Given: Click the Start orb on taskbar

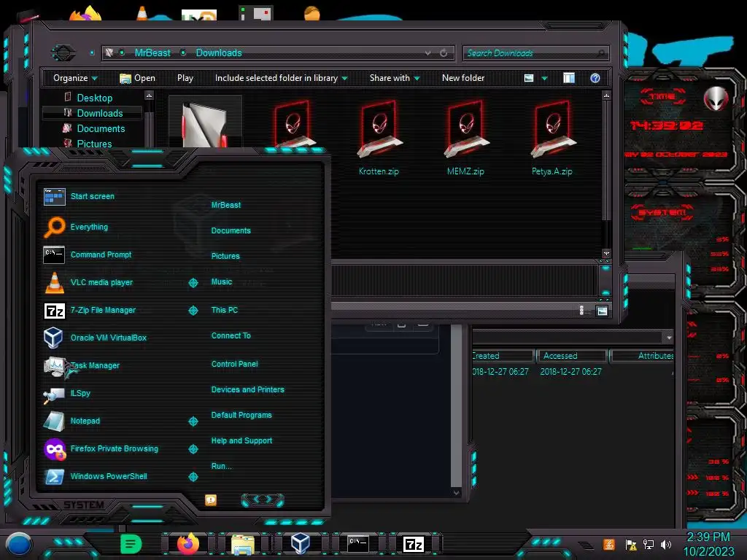Looking at the screenshot, I should pyautogui.click(x=19, y=545).
